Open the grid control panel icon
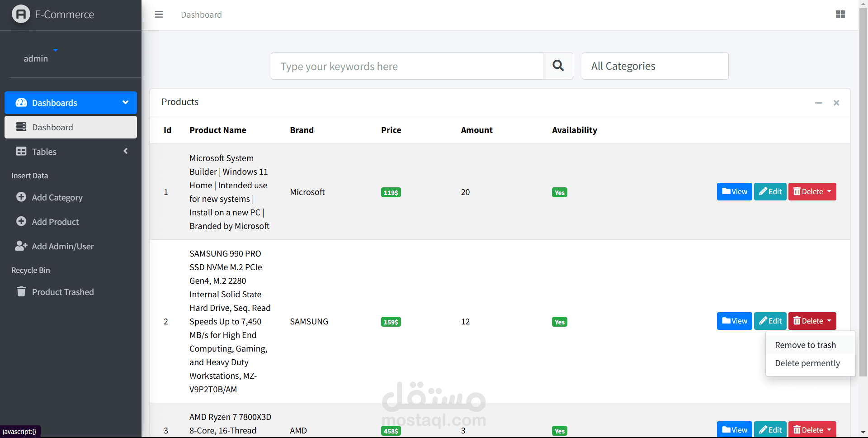The height and width of the screenshot is (438, 868). coord(840,14)
